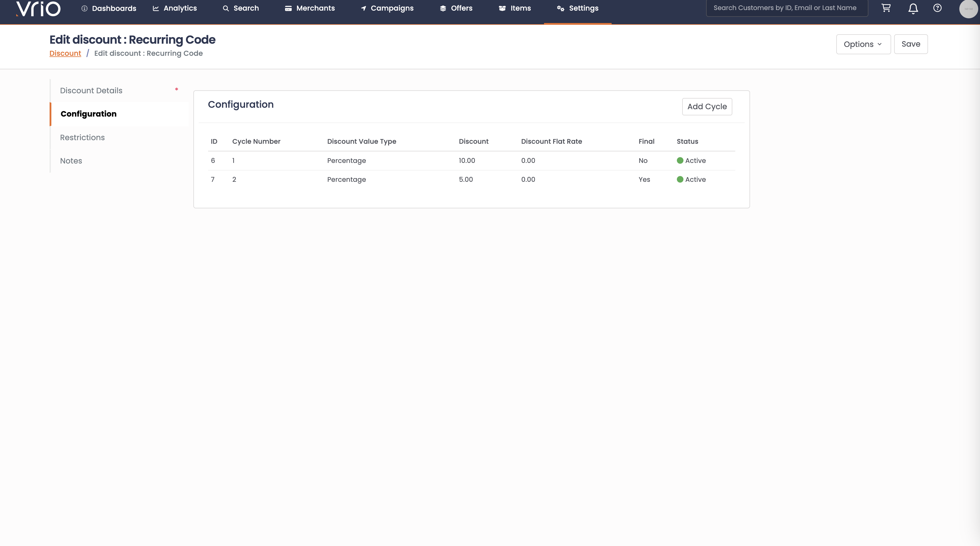
Task: Open the shopping cart icon
Action: pos(886,8)
